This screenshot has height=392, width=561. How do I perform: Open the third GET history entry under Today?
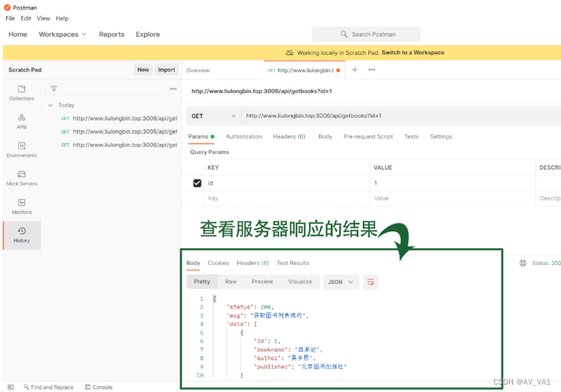119,145
